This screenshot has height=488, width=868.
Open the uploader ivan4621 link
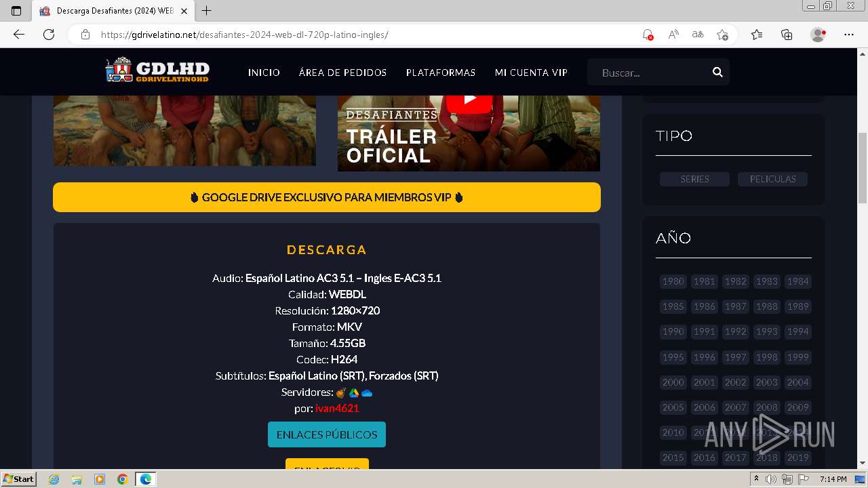click(x=337, y=408)
